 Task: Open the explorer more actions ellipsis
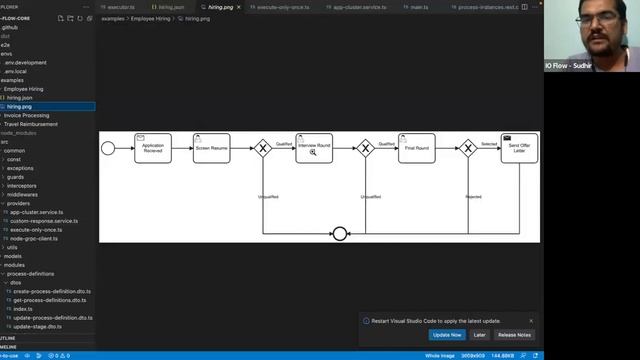(86, 7)
